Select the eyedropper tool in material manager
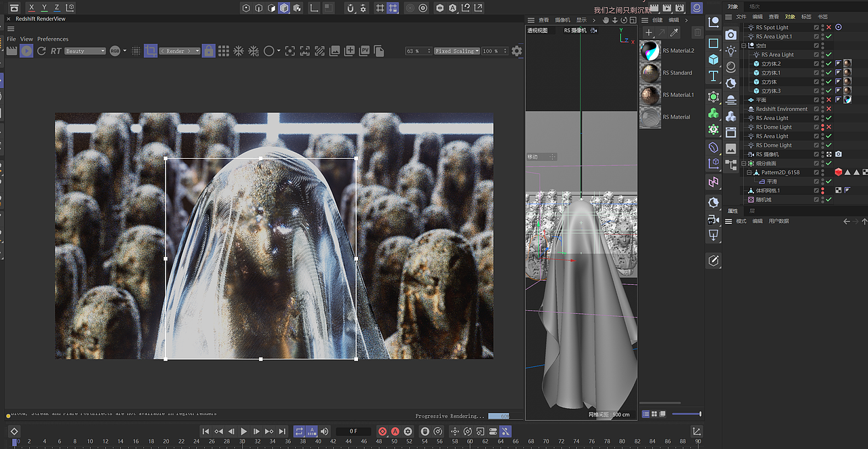The height and width of the screenshot is (449, 868). [674, 33]
